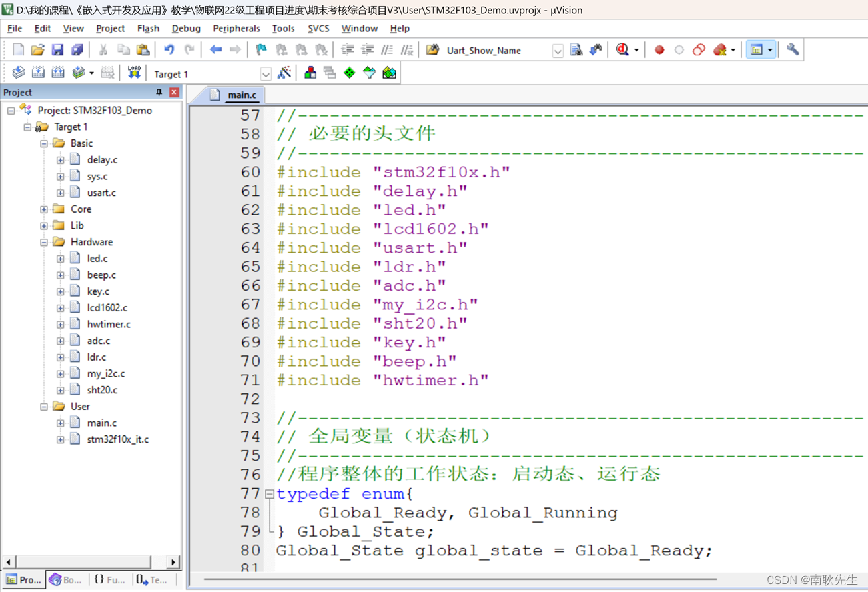Image resolution: width=868 pixels, height=592 pixels.
Task: Switch to the Functions panel tab
Action: [x=110, y=580]
